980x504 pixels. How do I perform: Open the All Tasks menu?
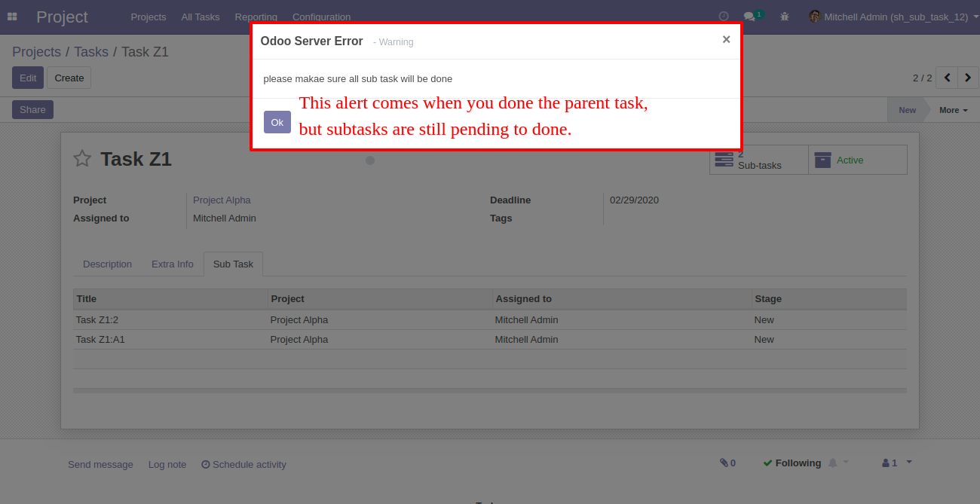tap(201, 17)
